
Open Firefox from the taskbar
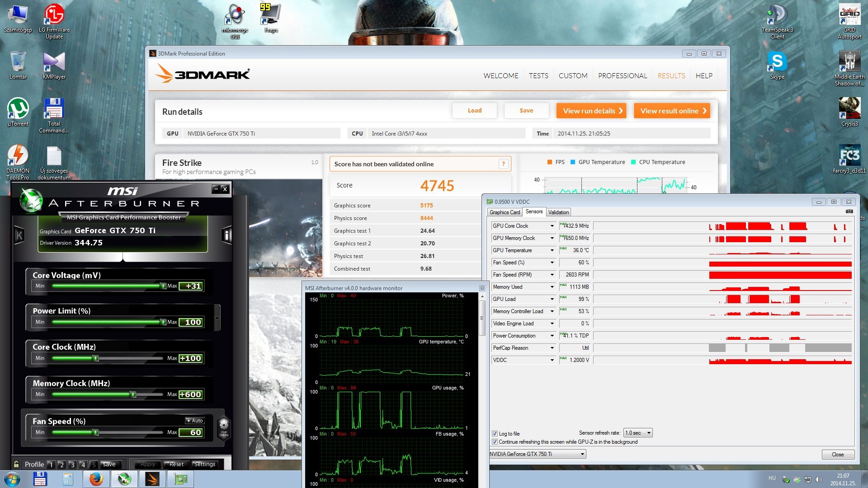click(x=96, y=479)
